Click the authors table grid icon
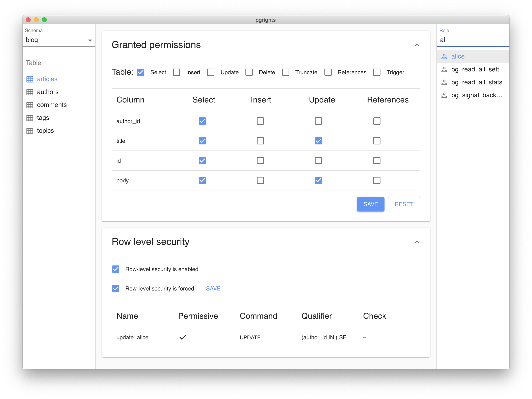Screen dimensions: 532x399 (30, 92)
